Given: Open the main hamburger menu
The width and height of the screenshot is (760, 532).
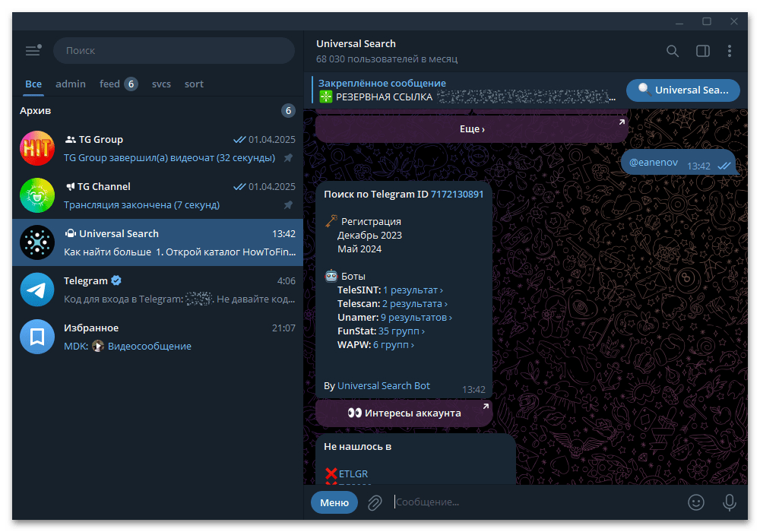Looking at the screenshot, I should click(33, 50).
